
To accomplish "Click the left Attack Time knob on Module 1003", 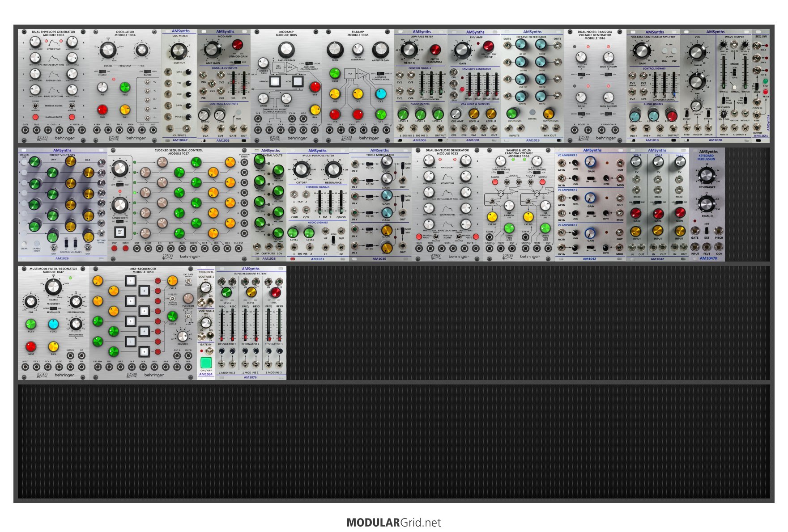I will (35, 43).
